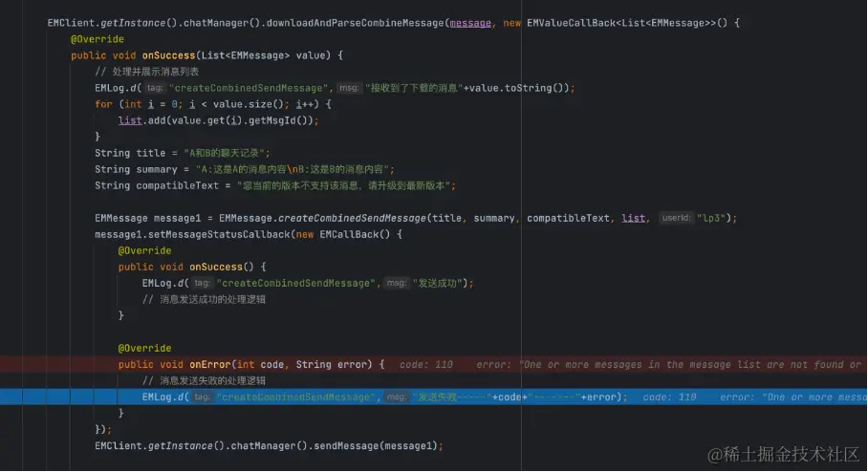Click the 'for' loop keyword
This screenshot has width=868, height=472.
103,104
